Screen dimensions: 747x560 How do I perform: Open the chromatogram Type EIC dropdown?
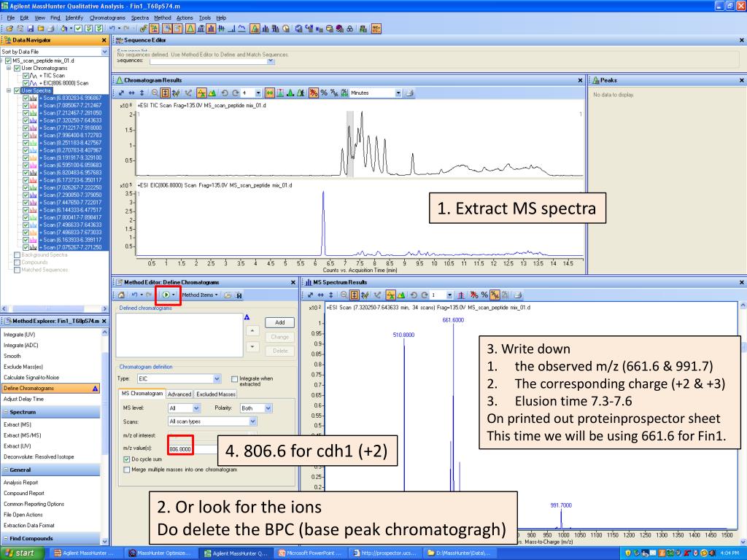(x=217, y=379)
